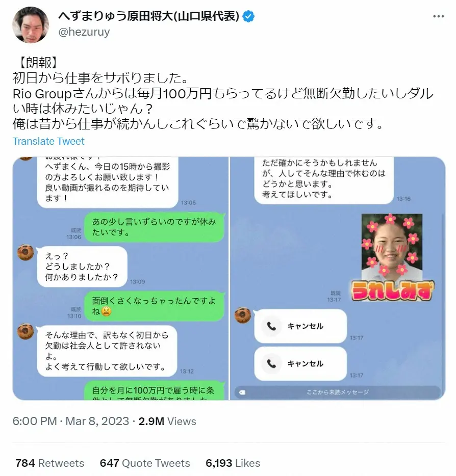Open the three-dot more options menu
This screenshot has height=476, width=456.
438,16
